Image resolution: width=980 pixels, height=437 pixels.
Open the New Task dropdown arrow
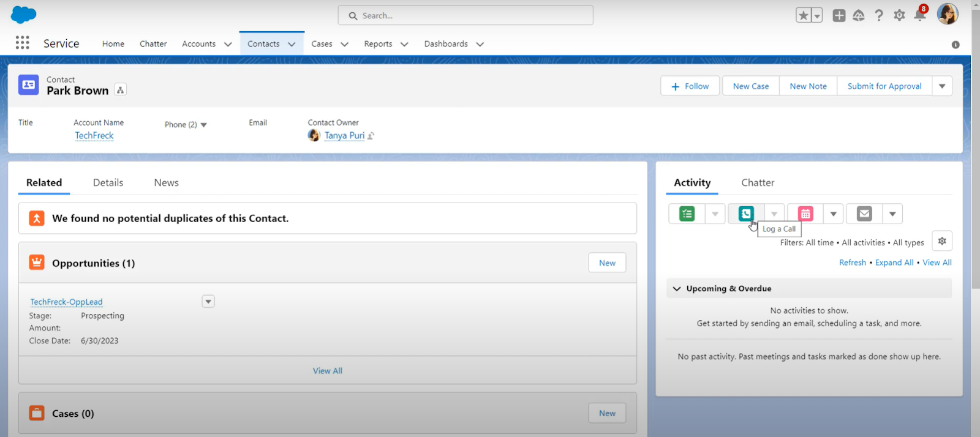715,214
